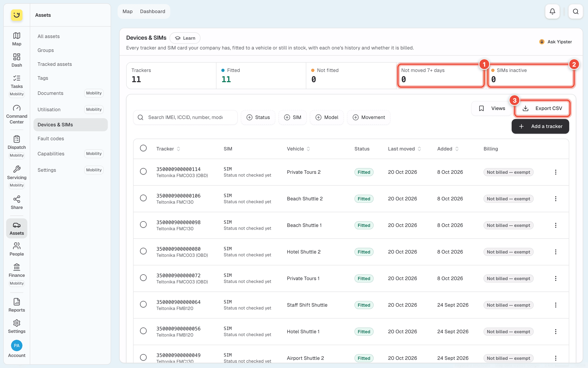The height and width of the screenshot is (368, 588).
Task: Click the yellow smiley app logo
Action: (x=17, y=15)
